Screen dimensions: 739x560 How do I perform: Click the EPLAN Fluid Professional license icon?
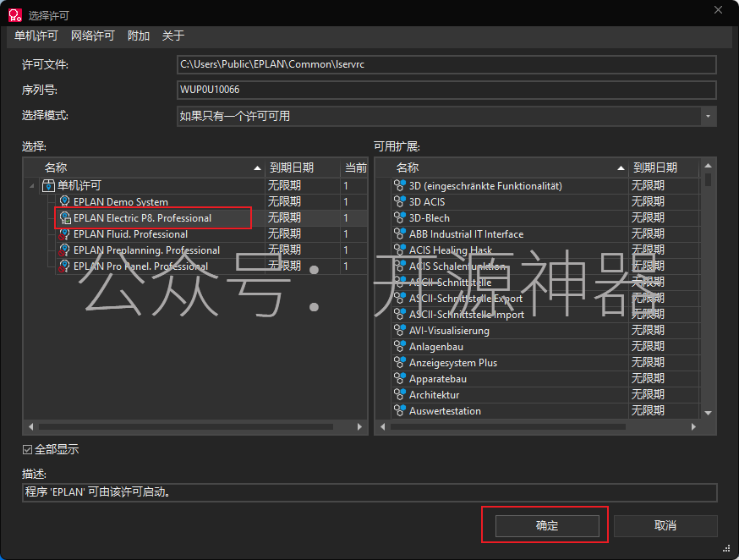click(64, 233)
